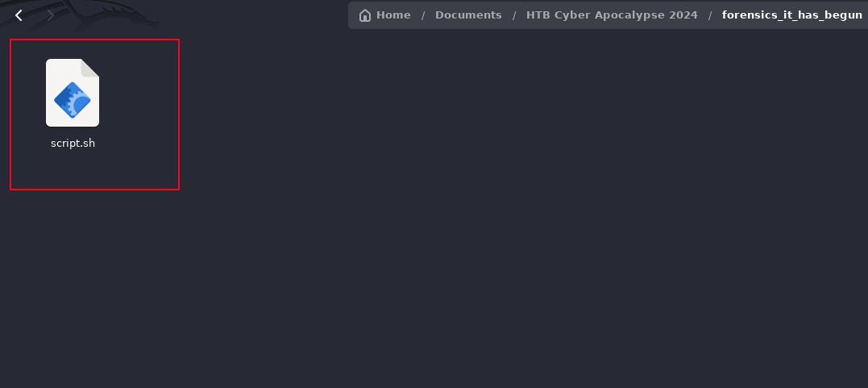Screen dimensions: 868x388
Task: Click the slash separator before forensics_it_has_begun
Action: point(710,15)
